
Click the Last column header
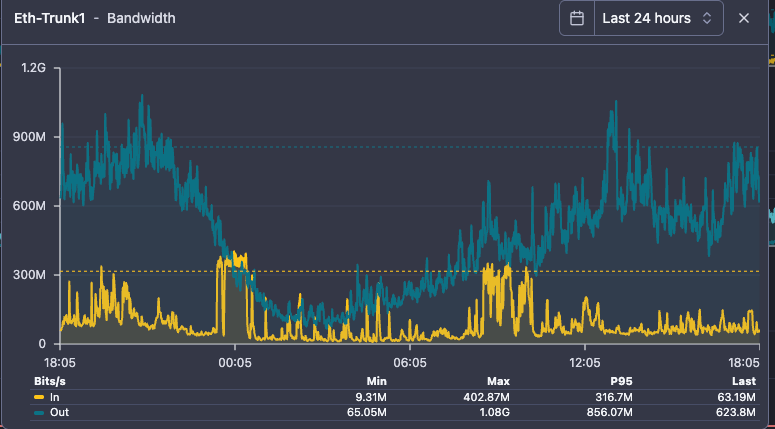(x=744, y=381)
